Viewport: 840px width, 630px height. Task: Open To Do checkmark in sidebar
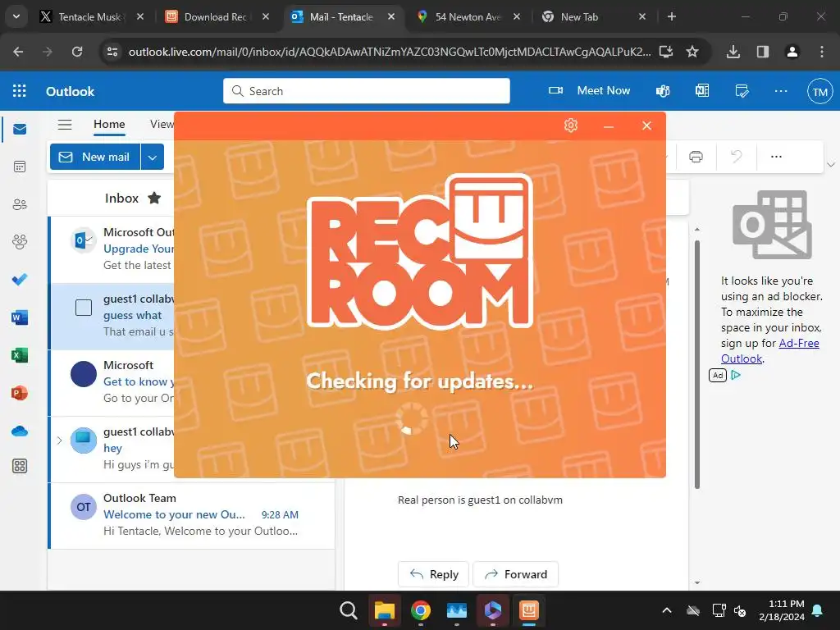20,280
